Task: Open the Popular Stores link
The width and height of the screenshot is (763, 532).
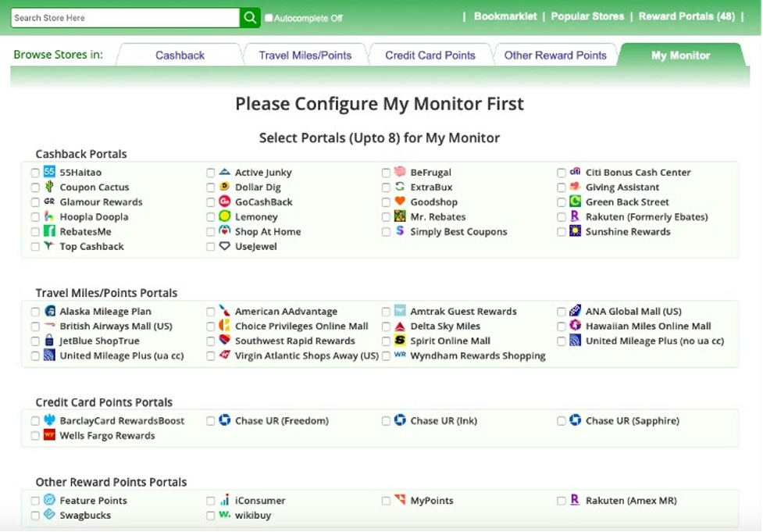Action: point(587,16)
